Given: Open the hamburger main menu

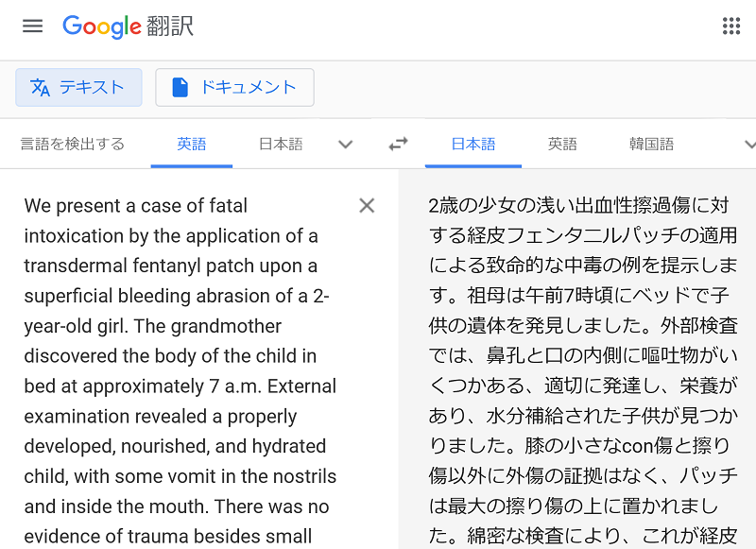Looking at the screenshot, I should pyautogui.click(x=32, y=26).
